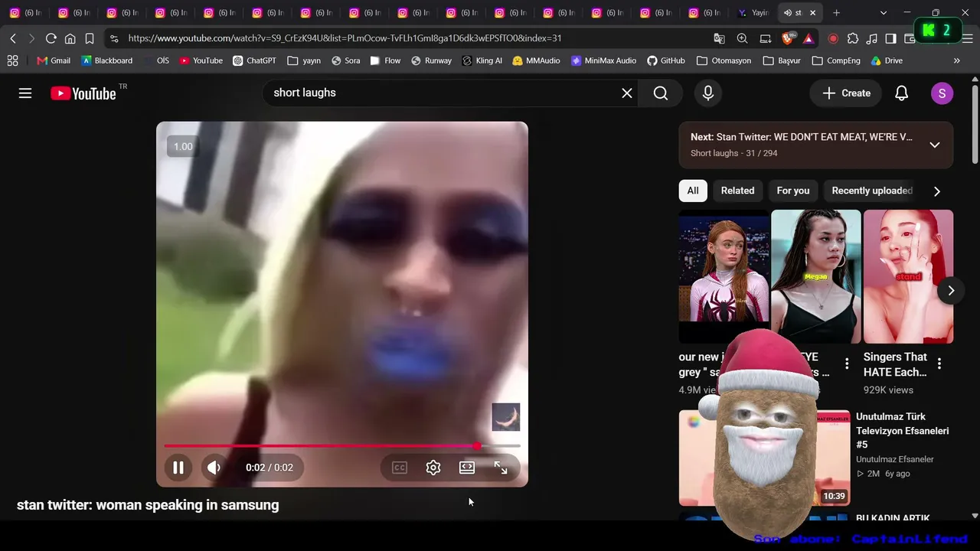Image resolution: width=980 pixels, height=551 pixels.
Task: Toggle the browser sidebar panel
Action: (890, 38)
